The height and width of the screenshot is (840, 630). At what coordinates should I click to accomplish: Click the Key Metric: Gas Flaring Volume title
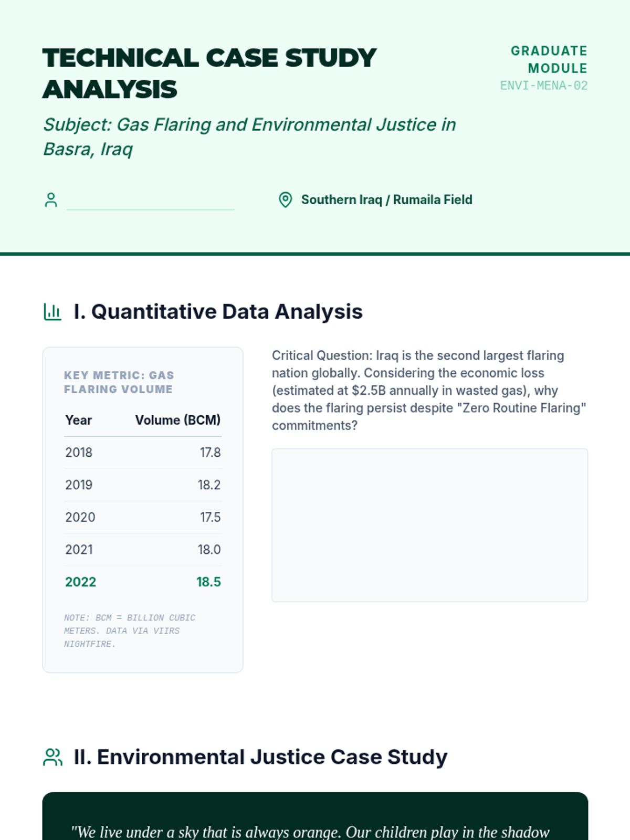coord(119,382)
